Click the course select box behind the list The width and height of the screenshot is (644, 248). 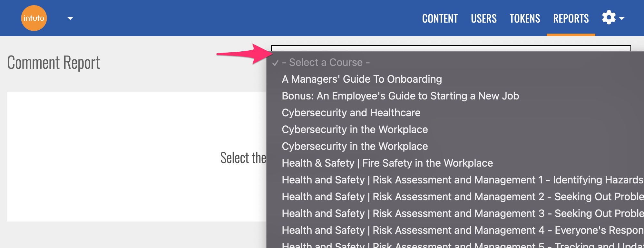(451, 48)
